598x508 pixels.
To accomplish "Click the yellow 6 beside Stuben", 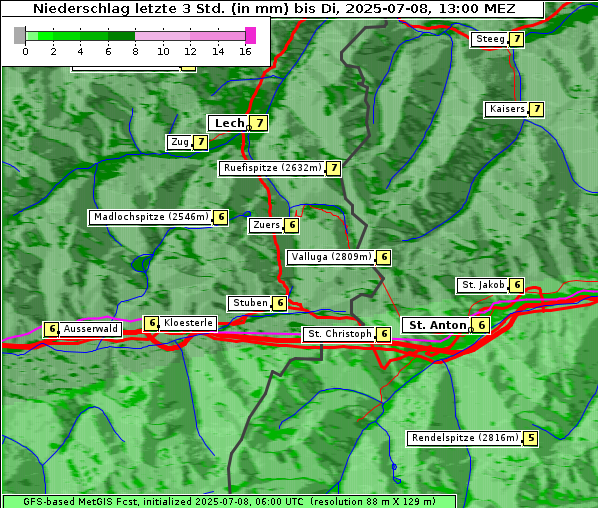I will click(280, 303).
